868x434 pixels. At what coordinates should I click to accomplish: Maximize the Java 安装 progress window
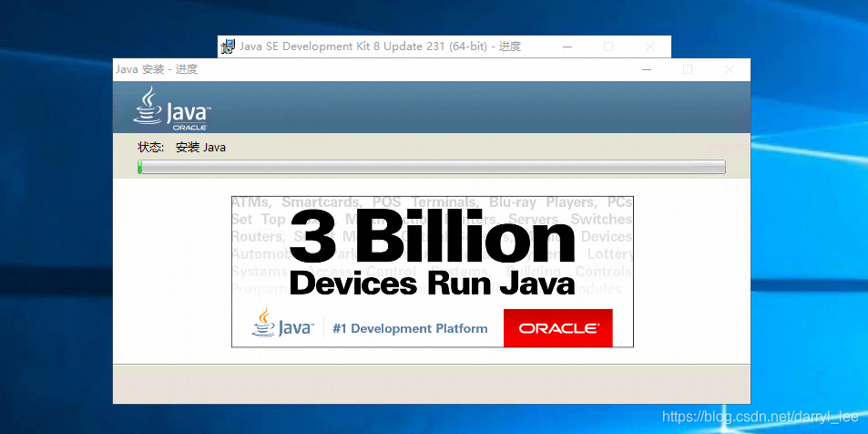688,69
